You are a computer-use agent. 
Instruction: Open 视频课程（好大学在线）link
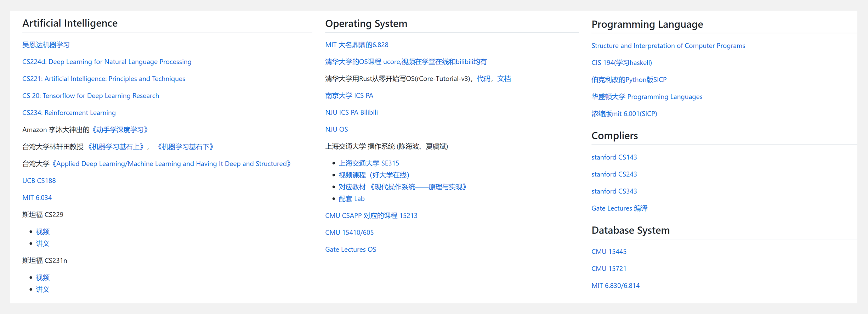[x=374, y=175]
